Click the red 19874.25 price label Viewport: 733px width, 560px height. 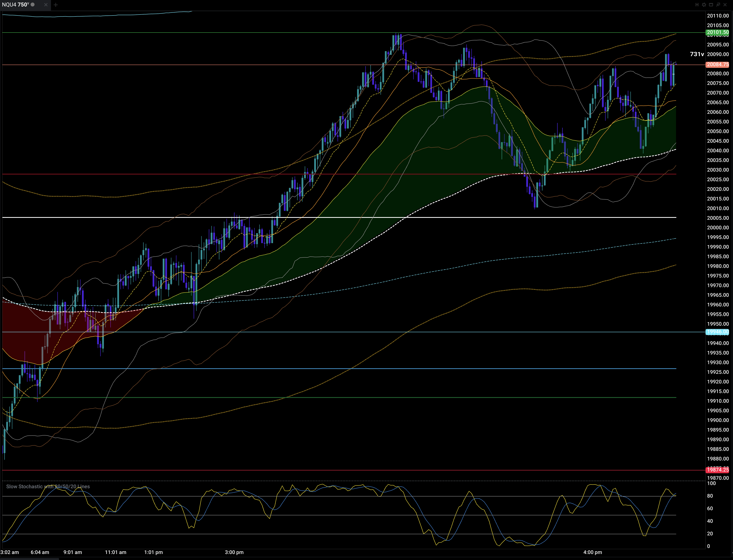pyautogui.click(x=717, y=470)
